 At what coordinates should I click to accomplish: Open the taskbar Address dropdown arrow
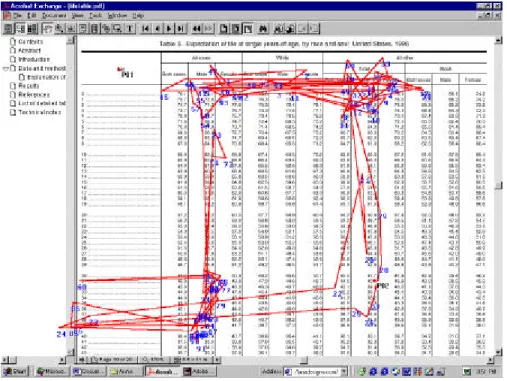point(344,371)
